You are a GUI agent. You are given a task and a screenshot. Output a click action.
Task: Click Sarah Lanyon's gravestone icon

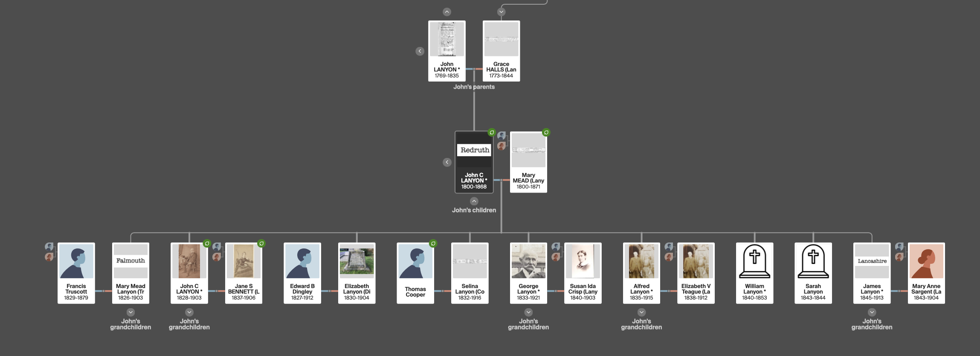click(813, 261)
